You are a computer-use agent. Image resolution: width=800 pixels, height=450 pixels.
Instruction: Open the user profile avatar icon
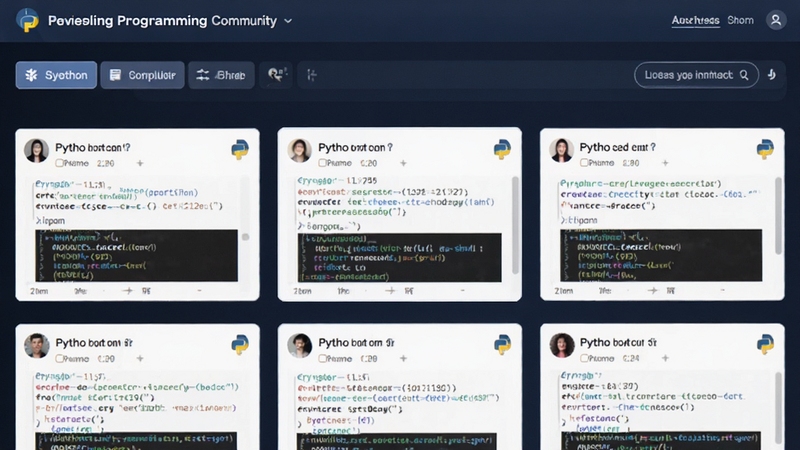tap(776, 20)
